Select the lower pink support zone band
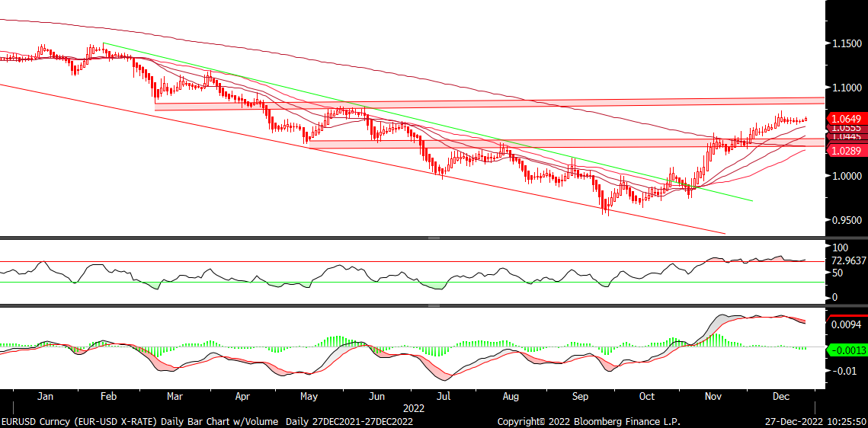 click(x=566, y=143)
